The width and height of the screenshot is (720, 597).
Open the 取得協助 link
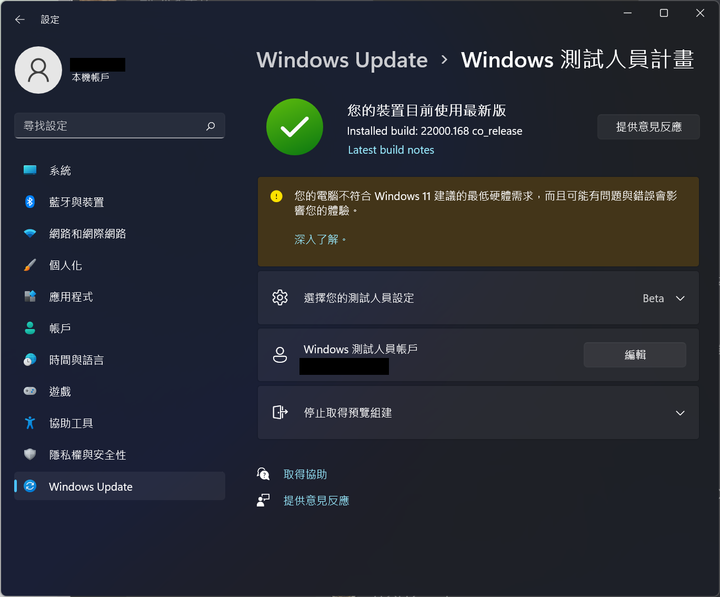coord(305,474)
